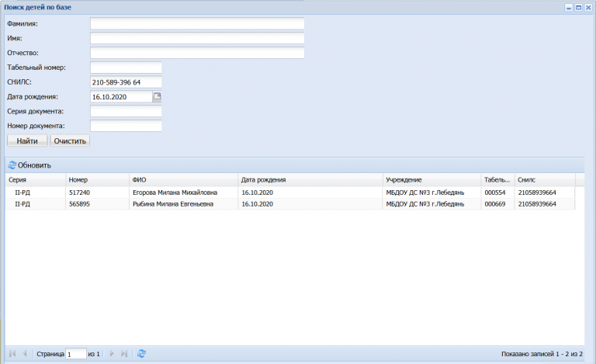Click the Найти search button
Screen dimensions: 596x364
point(27,140)
